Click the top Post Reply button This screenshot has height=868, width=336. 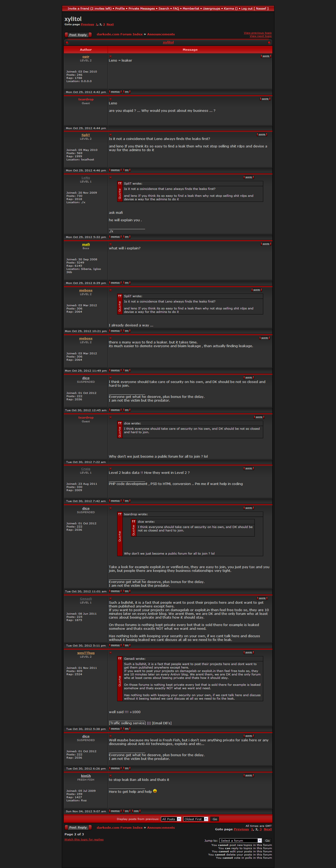tap(78, 35)
